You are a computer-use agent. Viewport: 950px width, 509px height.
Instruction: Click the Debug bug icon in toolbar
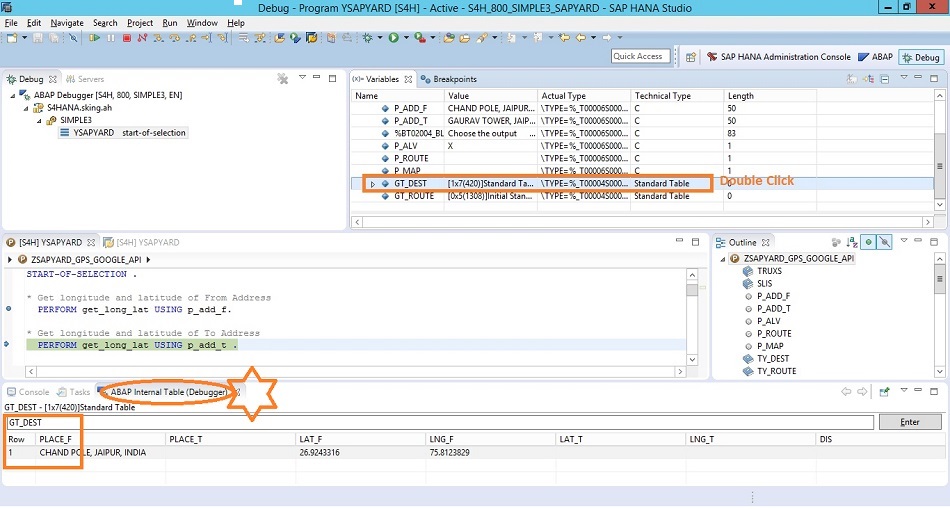pos(368,38)
